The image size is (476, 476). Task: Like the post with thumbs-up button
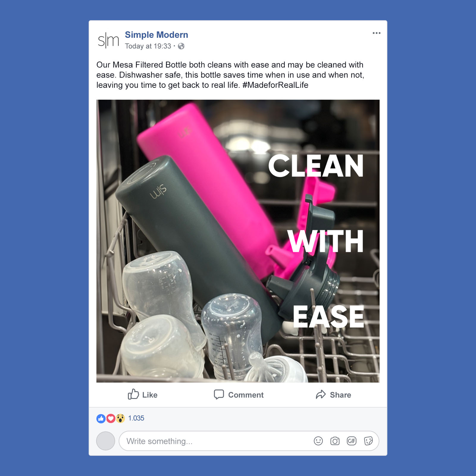pyautogui.click(x=143, y=394)
